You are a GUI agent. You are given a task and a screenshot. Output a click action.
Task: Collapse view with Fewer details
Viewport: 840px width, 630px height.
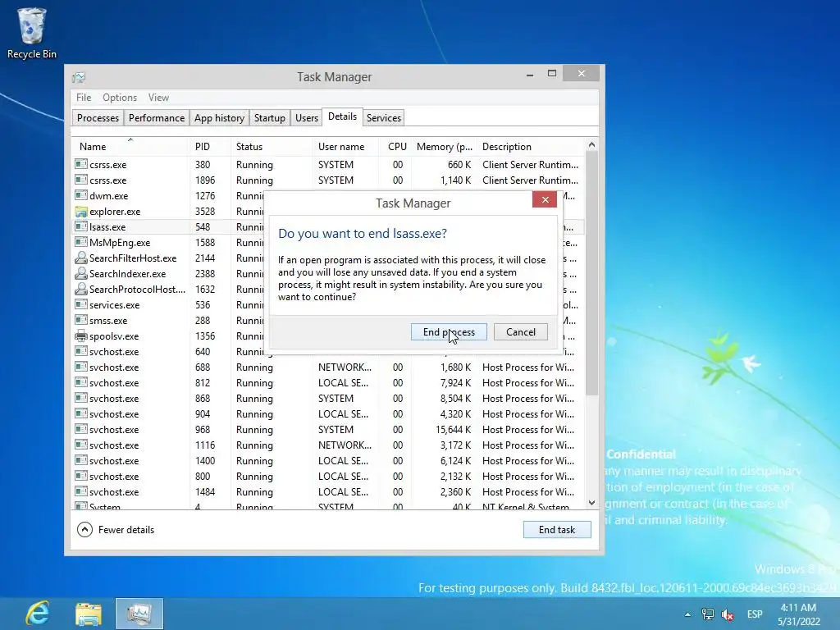116,530
